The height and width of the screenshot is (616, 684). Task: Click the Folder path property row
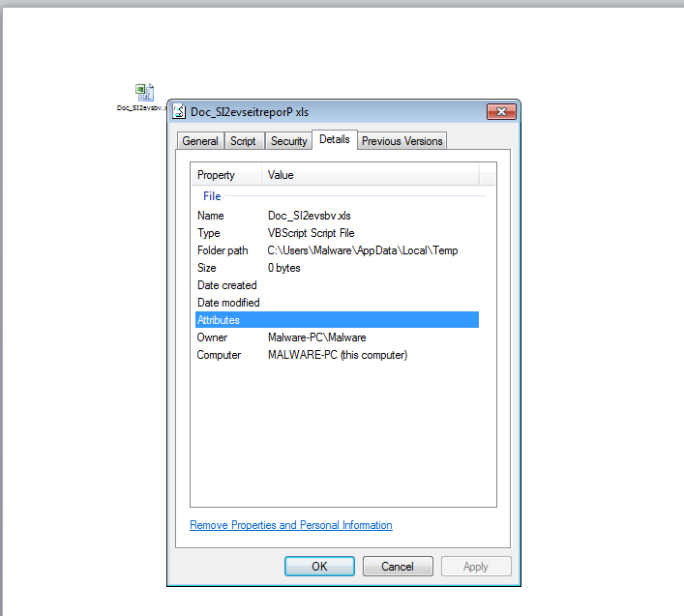point(334,250)
